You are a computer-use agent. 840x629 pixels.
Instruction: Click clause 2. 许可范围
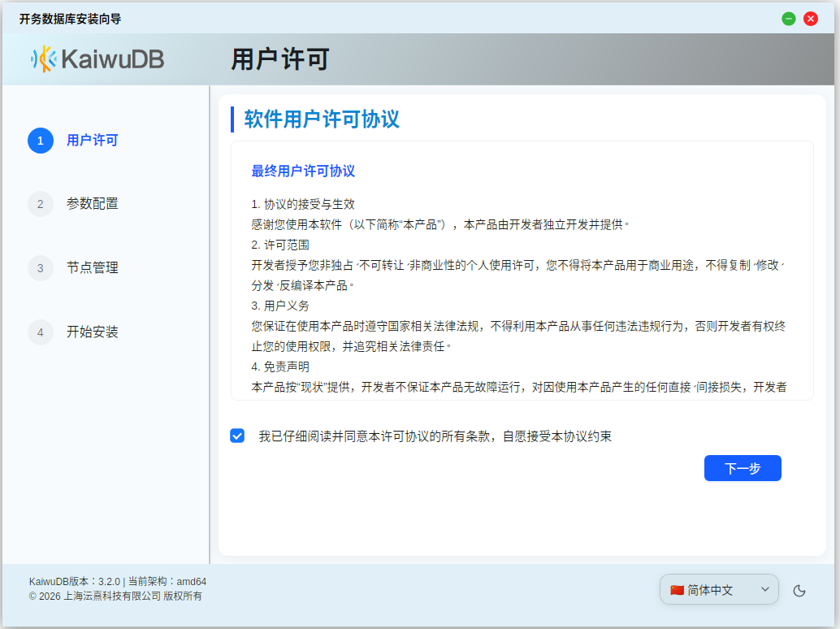(280, 245)
